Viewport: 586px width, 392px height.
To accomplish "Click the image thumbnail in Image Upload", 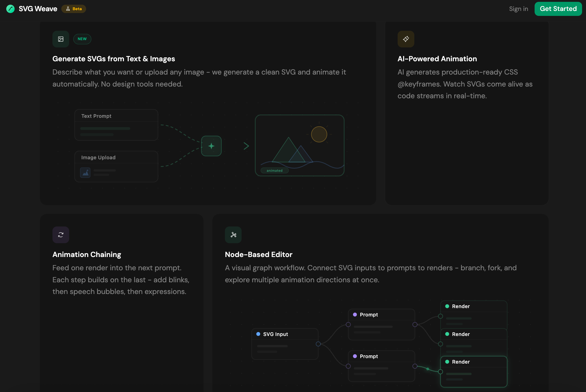I will coord(85,173).
